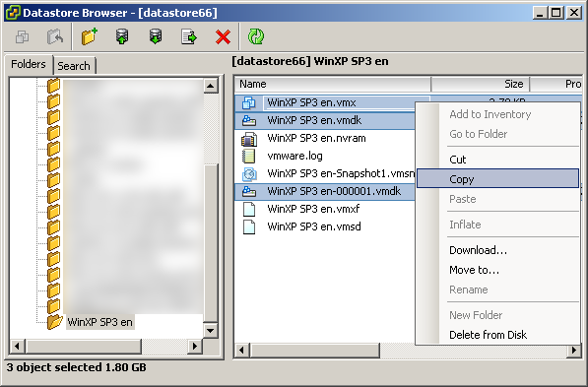
Task: Click the disabled Go to Folder entry
Action: click(498, 134)
